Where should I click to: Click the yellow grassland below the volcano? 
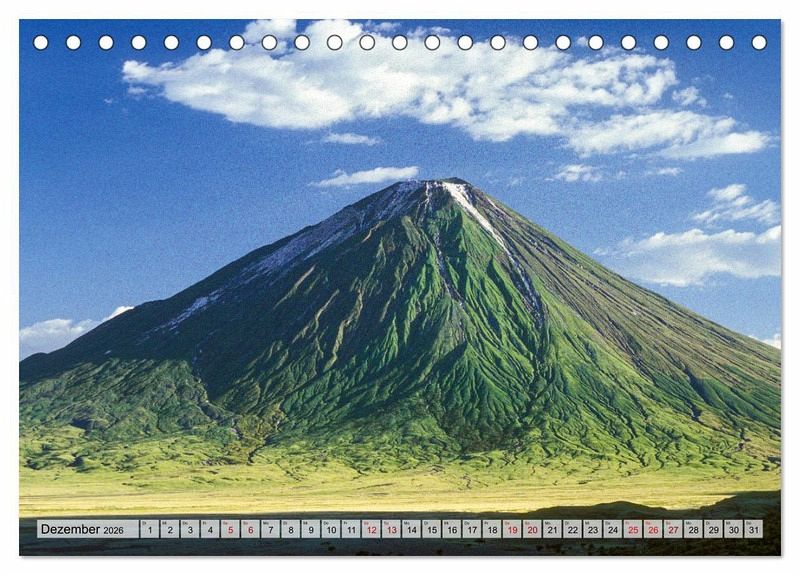(400, 488)
